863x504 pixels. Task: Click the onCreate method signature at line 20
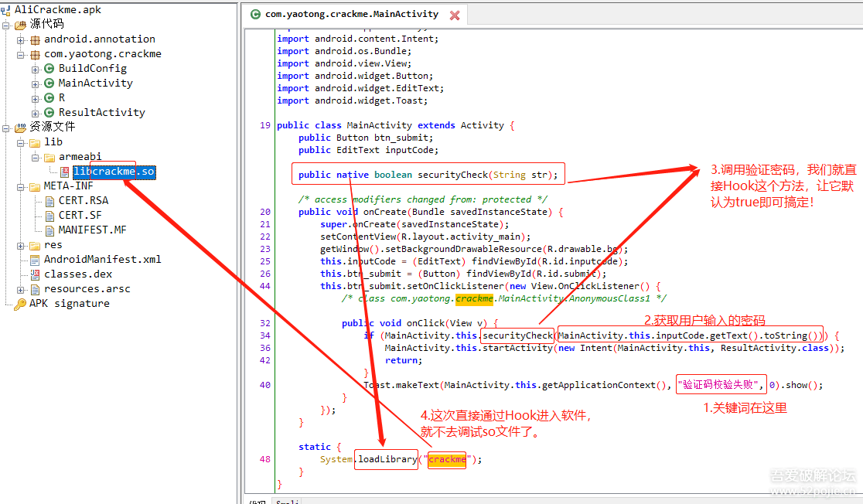[431, 212]
